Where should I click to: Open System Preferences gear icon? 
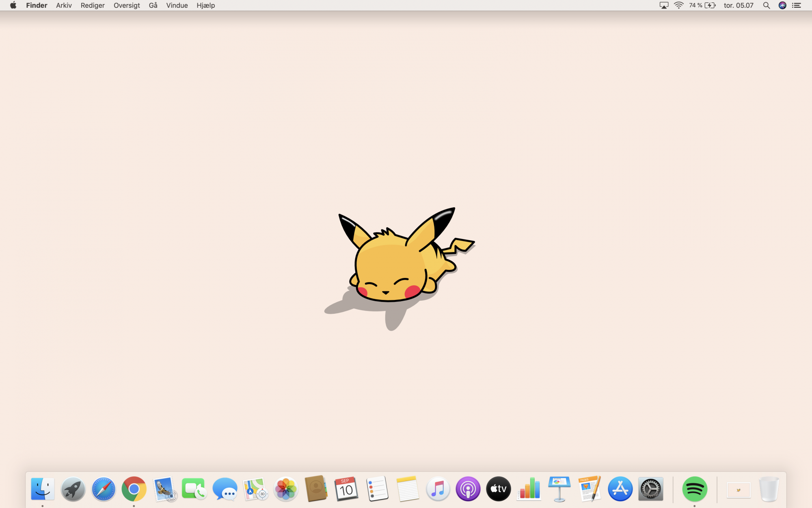click(x=650, y=489)
